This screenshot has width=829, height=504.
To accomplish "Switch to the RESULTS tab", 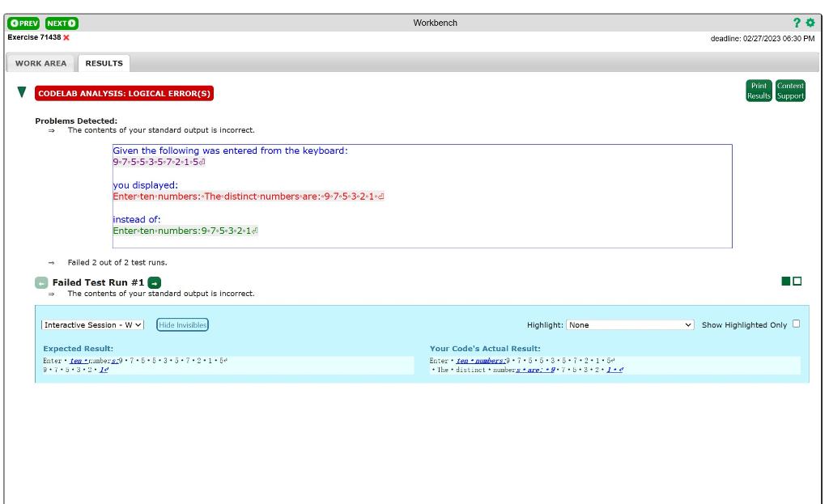I will [x=103, y=61].
